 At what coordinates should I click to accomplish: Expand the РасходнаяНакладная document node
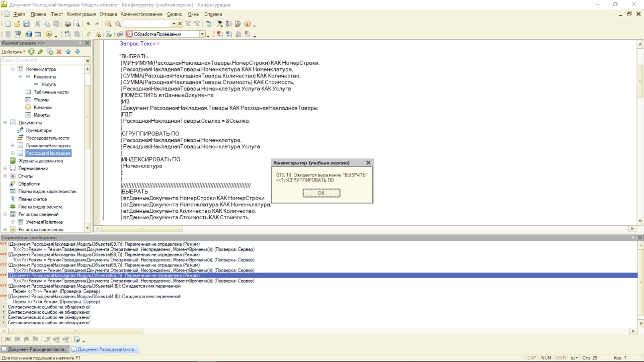pyautogui.click(x=13, y=153)
